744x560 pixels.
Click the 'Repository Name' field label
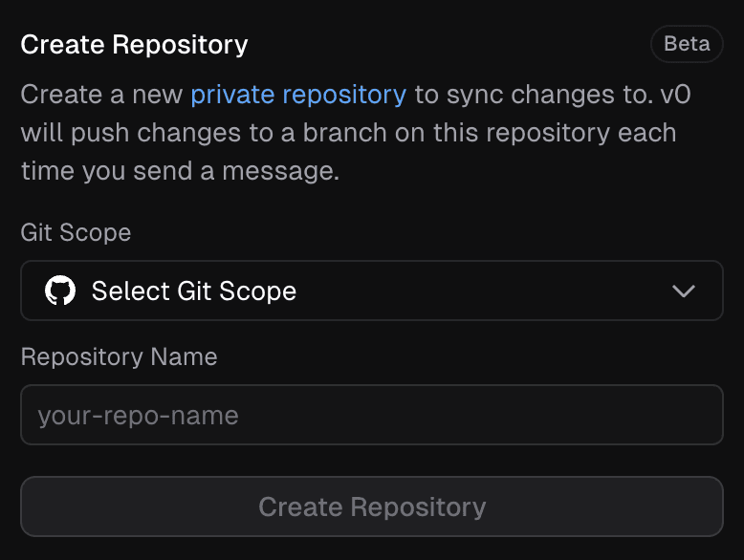point(119,356)
